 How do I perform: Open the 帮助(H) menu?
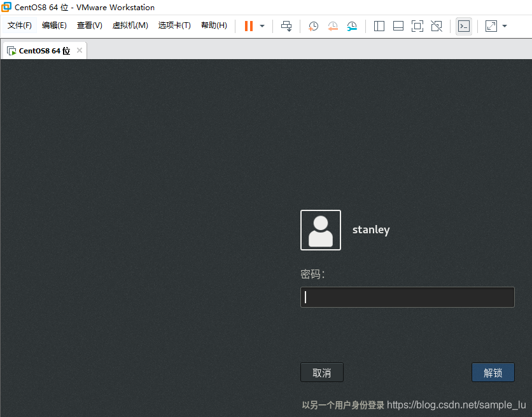[214, 25]
